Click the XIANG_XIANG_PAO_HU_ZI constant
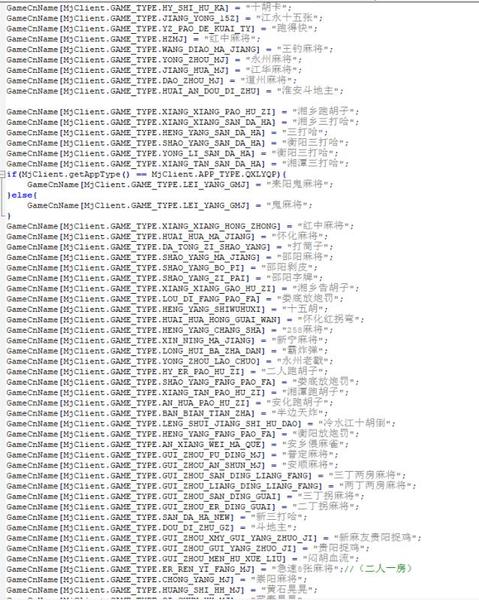Viewport: 479px width, 600px height. 218,112
